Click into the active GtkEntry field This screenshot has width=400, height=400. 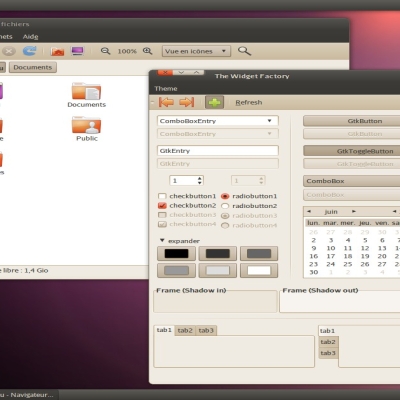(218, 151)
